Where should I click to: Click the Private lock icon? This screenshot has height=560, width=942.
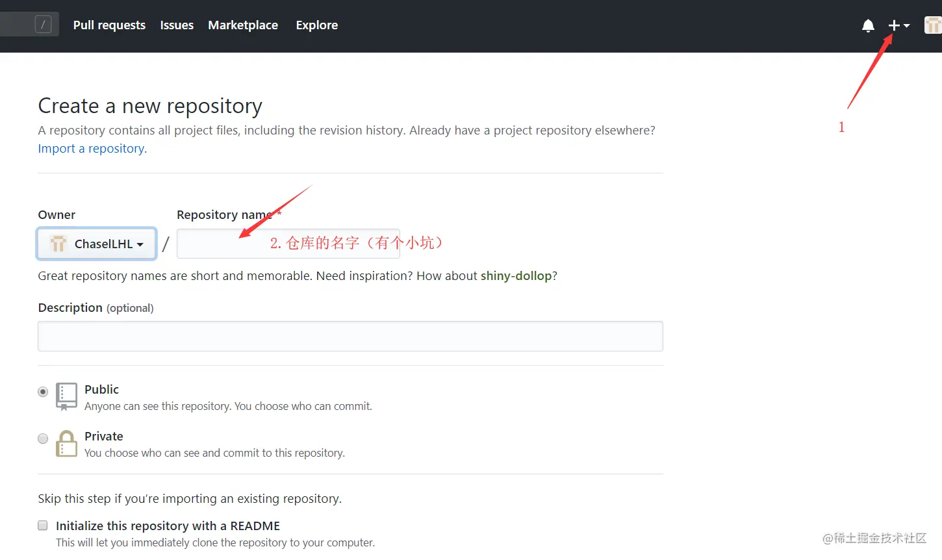point(66,444)
